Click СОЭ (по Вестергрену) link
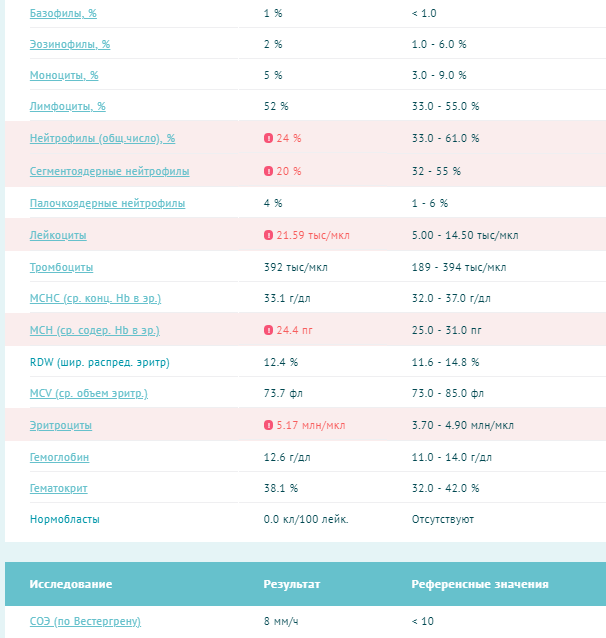Screen dimensions: 606x638 click(x=85, y=621)
